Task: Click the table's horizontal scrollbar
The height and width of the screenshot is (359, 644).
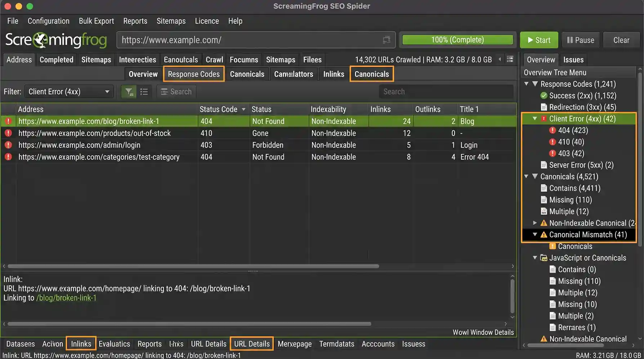Action: tap(193, 266)
